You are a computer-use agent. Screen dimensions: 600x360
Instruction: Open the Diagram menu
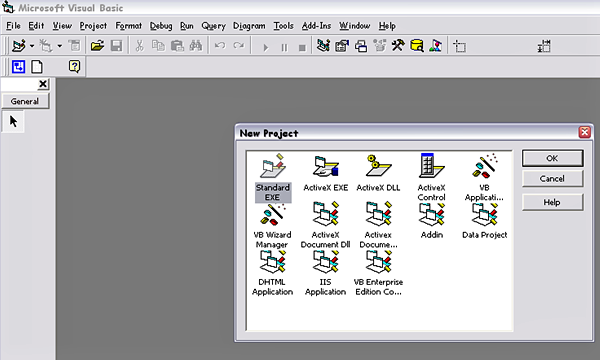249,26
